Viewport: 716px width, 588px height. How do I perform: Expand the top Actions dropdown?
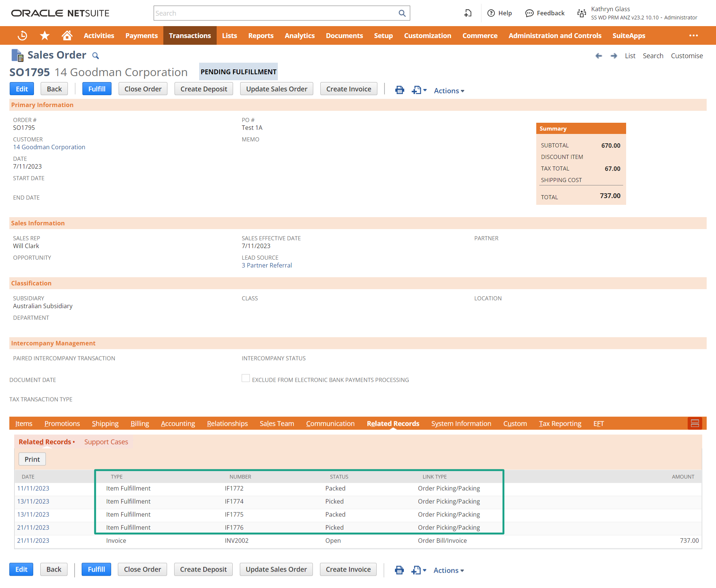point(449,91)
